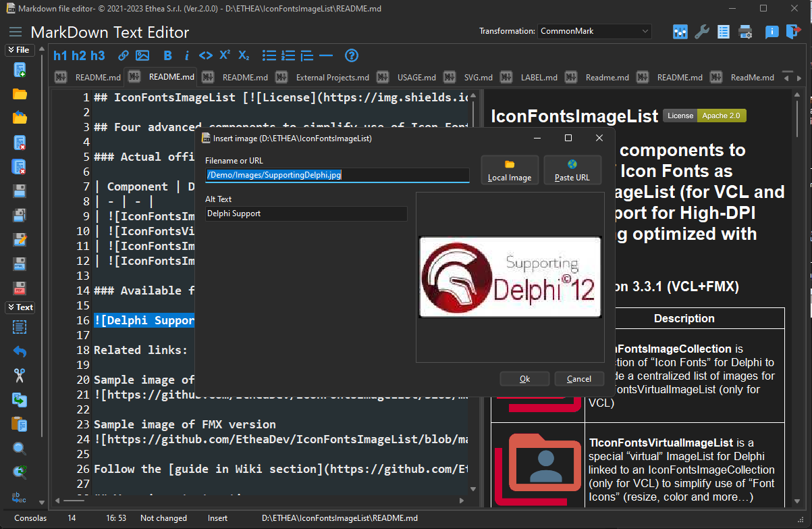
Task: Export to HTML from the sidebar
Action: tap(20, 264)
